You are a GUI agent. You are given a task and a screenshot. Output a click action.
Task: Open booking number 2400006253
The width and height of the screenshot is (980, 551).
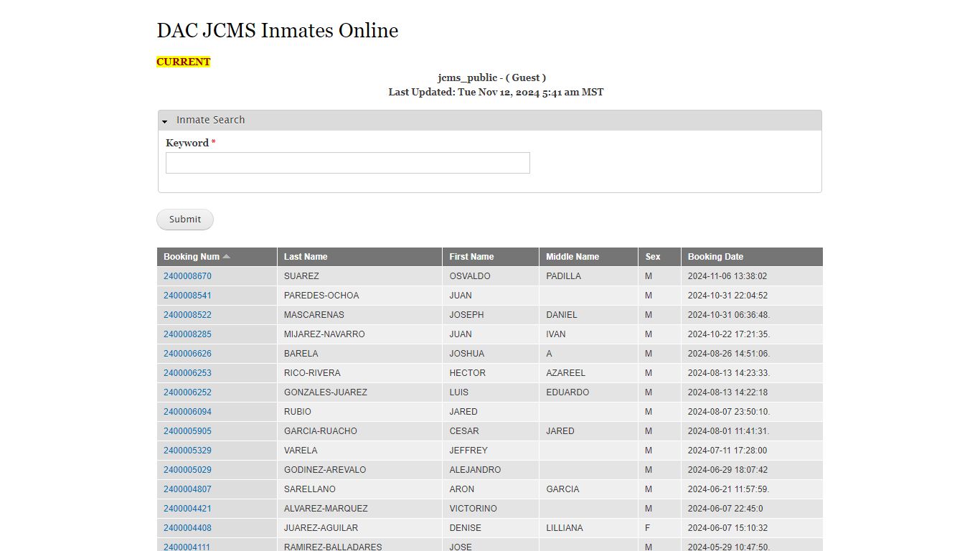click(187, 373)
